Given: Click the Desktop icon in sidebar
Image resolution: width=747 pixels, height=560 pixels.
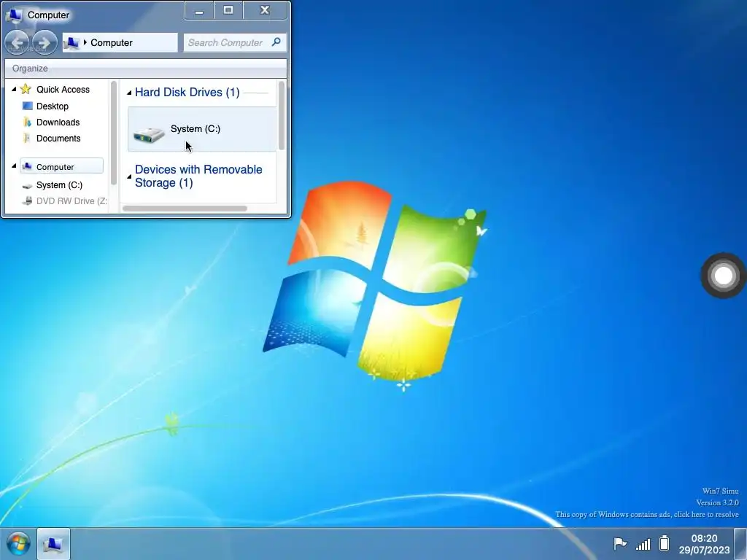Looking at the screenshot, I should pyautogui.click(x=28, y=106).
